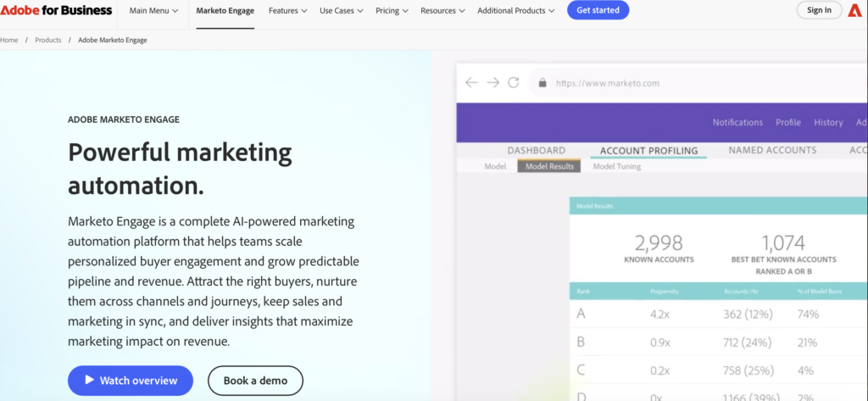
Task: Click the 21% model basis cell
Action: click(807, 343)
